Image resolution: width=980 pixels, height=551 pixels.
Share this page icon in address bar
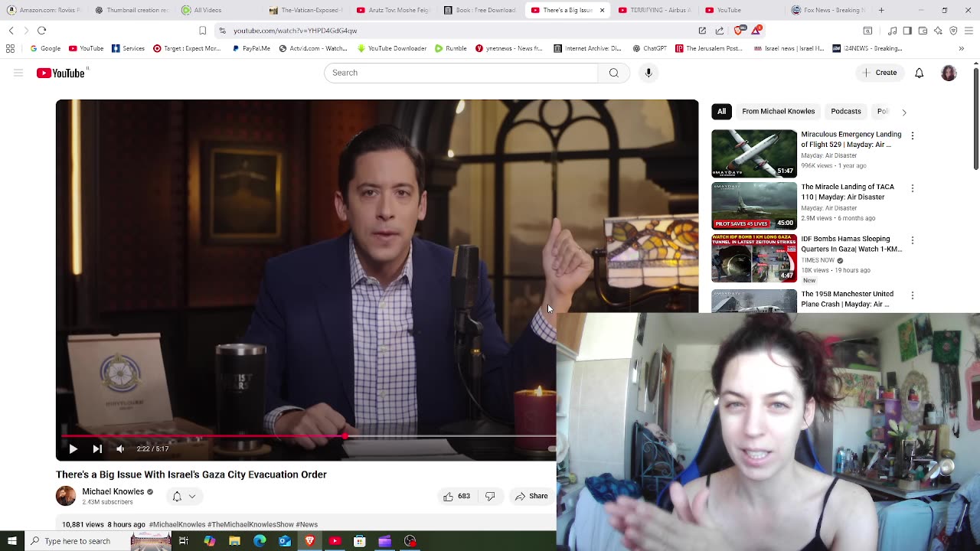click(720, 31)
